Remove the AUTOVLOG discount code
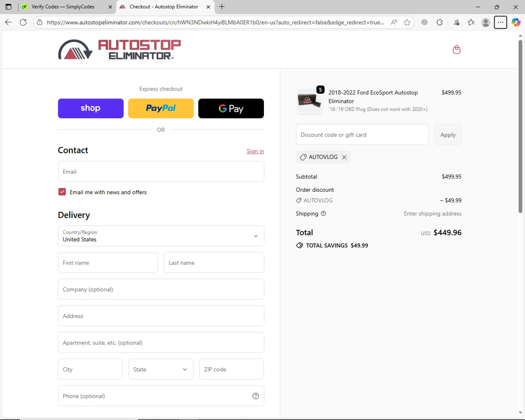Viewport: 525px width, 420px height. pos(344,157)
